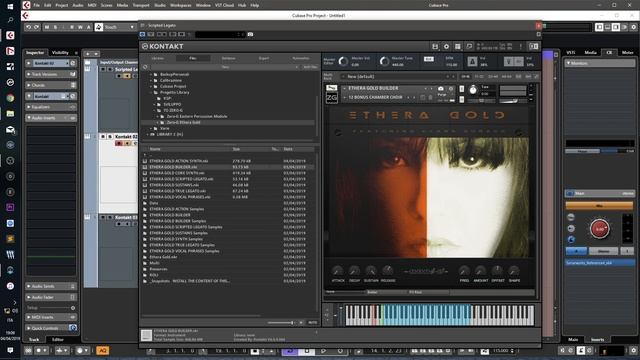Click the Name column header in file list
This screenshot has height=360, width=640.
(155, 149)
